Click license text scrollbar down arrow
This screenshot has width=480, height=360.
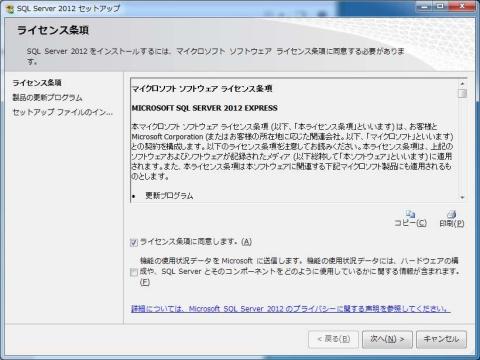(x=462, y=198)
